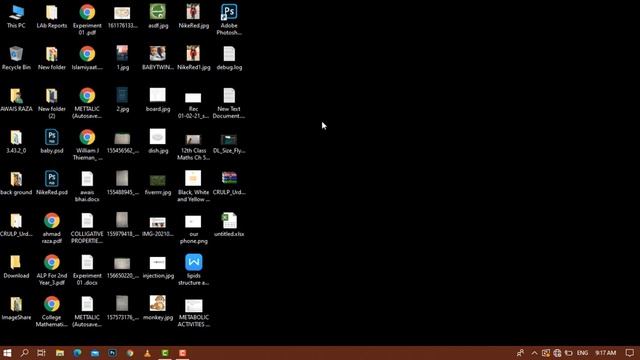Select the CRULP_Urd WinRAR archive icon

pyautogui.click(x=229, y=183)
